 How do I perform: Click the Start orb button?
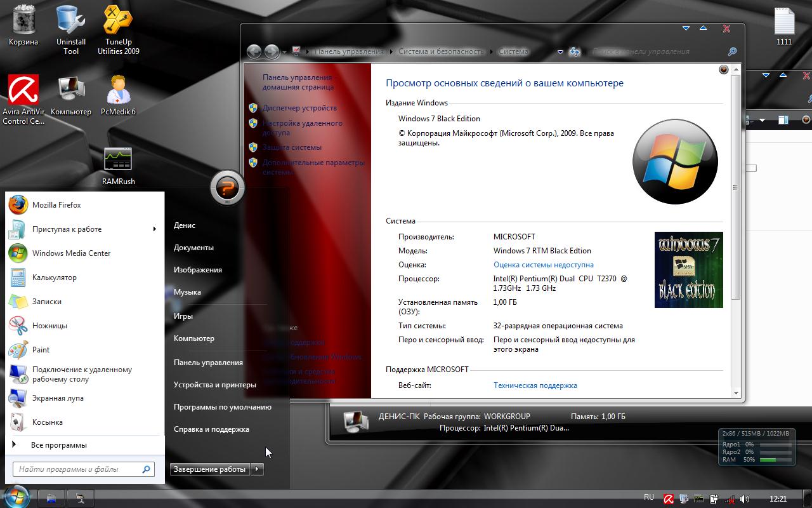[16, 497]
